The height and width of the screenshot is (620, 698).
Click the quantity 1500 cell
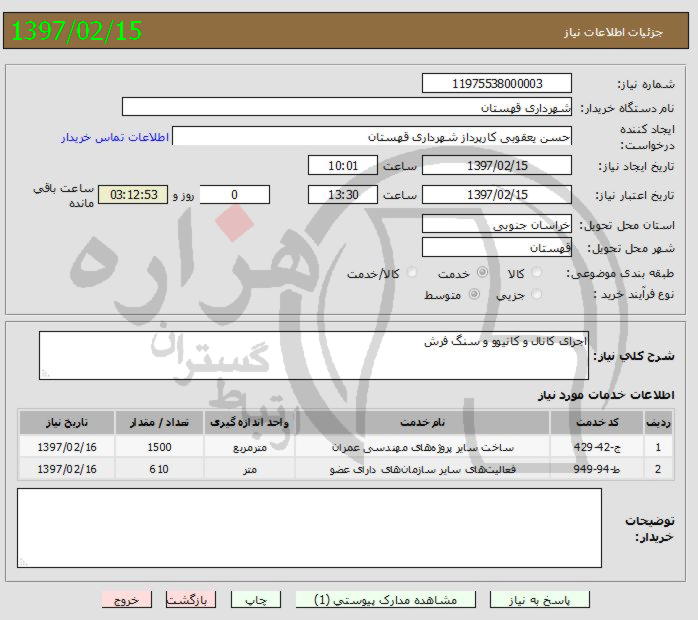click(x=159, y=447)
